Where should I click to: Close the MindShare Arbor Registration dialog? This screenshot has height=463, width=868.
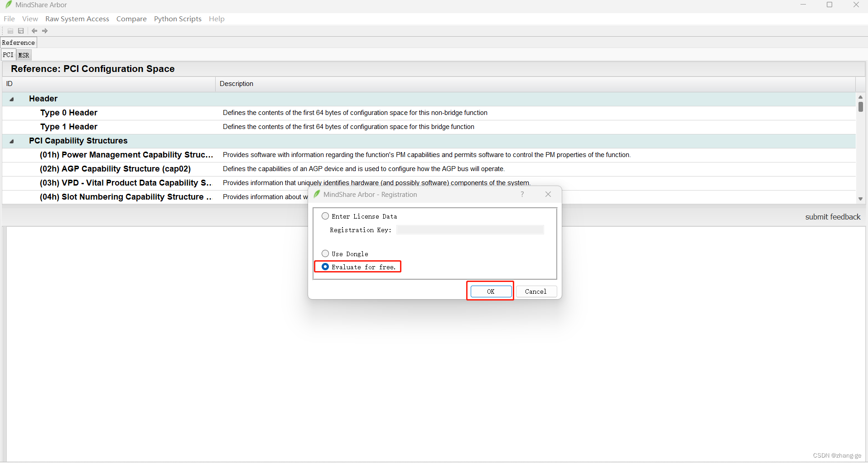(548, 194)
